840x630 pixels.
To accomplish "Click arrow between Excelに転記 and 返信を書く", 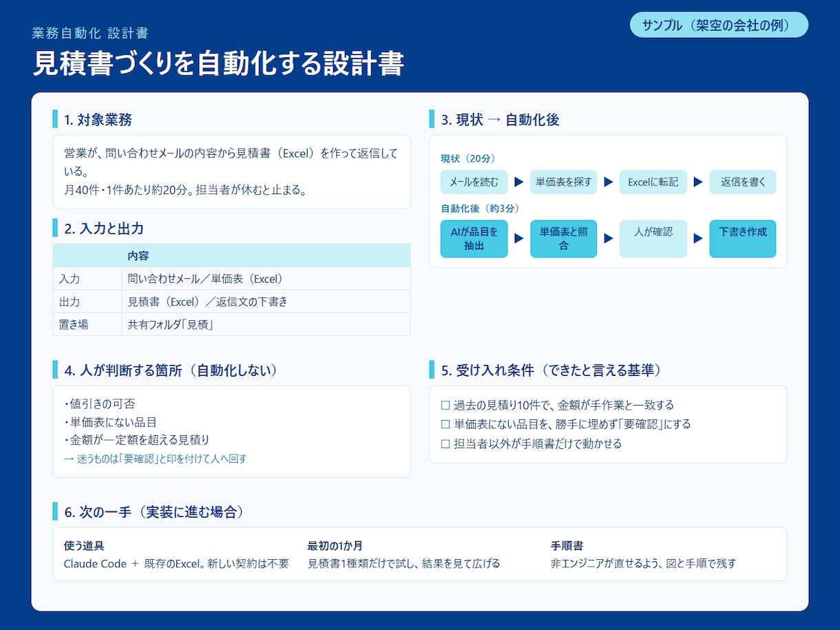I will 698,182.
